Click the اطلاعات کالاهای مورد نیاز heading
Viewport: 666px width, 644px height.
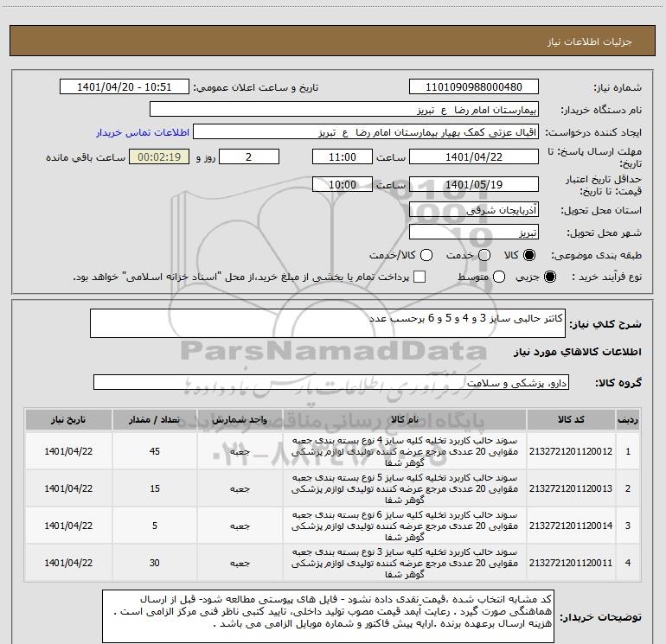point(578,352)
